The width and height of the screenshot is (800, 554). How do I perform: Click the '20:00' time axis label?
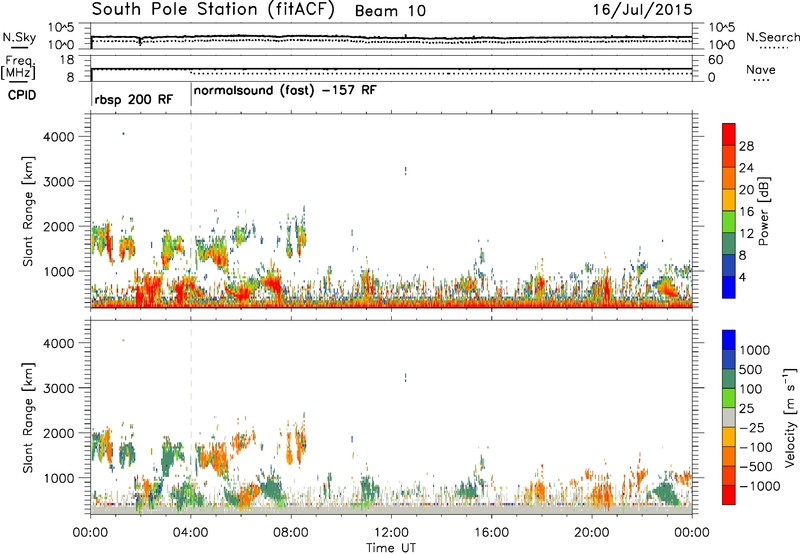(592, 533)
